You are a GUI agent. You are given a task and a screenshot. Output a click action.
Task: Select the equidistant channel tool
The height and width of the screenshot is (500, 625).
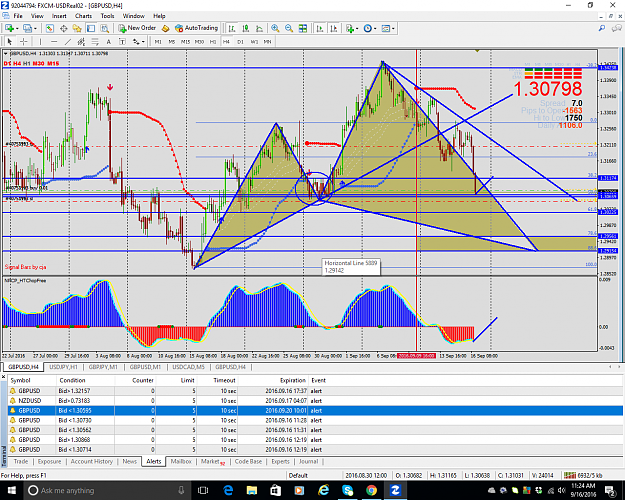pyautogui.click(x=81, y=41)
